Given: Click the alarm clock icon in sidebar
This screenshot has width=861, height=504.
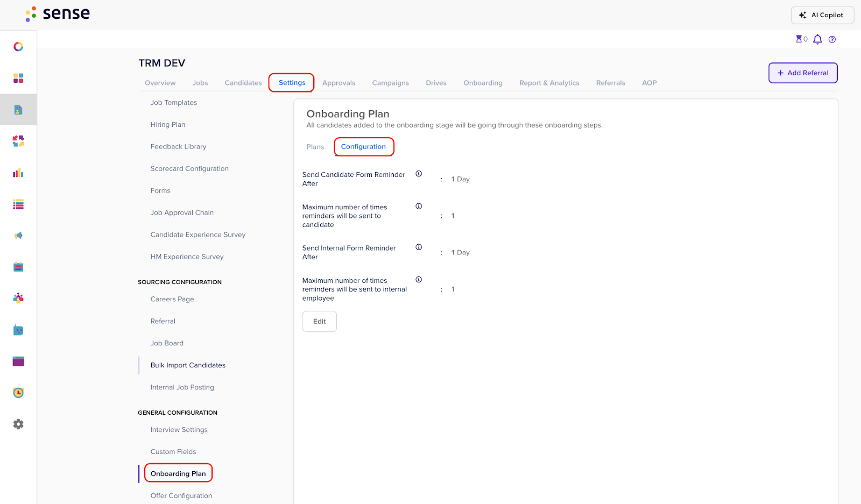Looking at the screenshot, I should pos(18,393).
